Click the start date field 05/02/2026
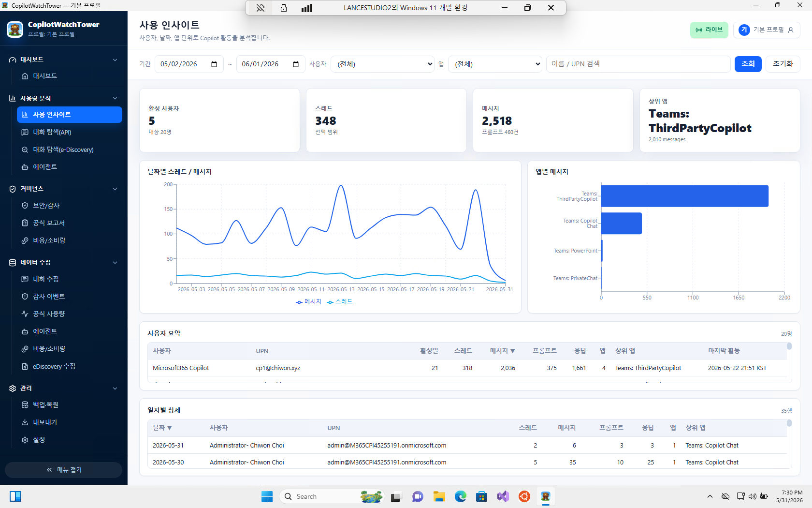812x508 pixels. [189, 64]
